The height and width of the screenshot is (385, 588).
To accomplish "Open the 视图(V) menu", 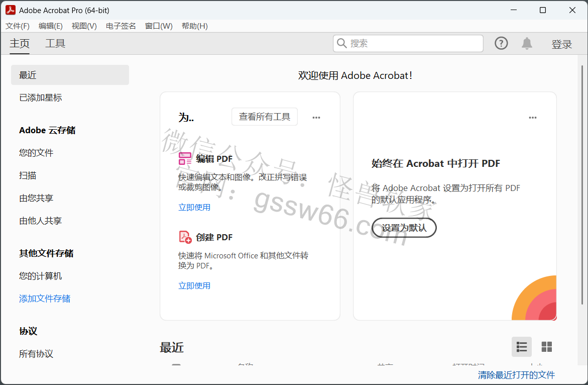I will point(84,26).
